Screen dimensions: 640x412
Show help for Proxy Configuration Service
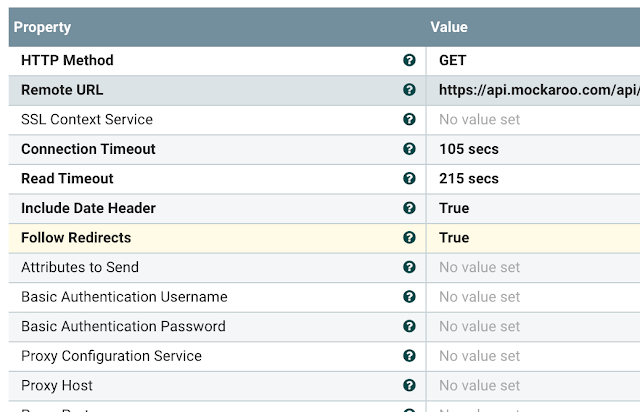click(x=409, y=356)
